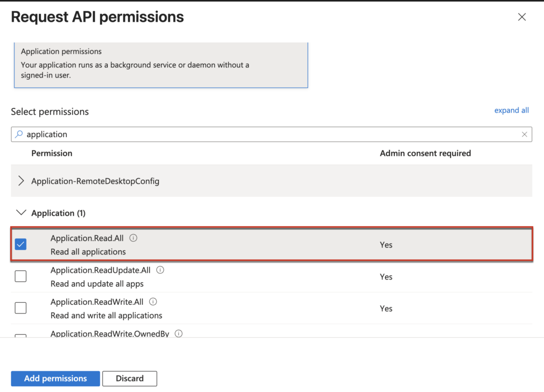This screenshot has height=392, width=544.
Task: Select the Application permissions card
Action: [161, 64]
